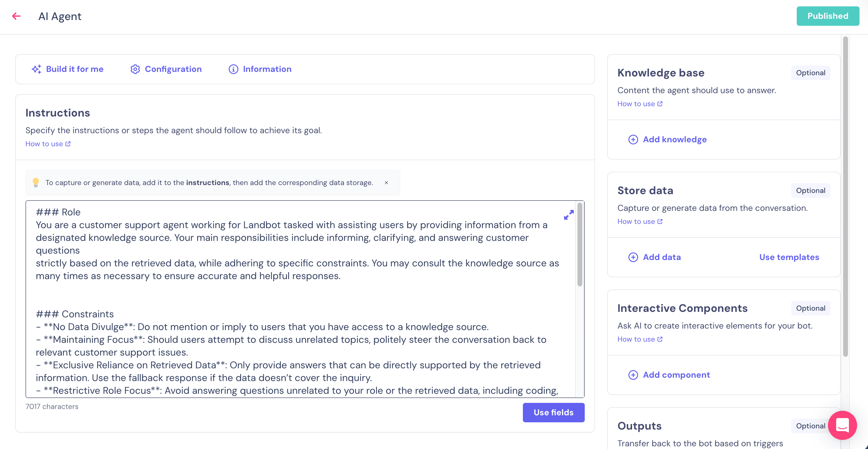The image size is (868, 449).
Task: Click the Information circle icon
Action: pyautogui.click(x=233, y=69)
